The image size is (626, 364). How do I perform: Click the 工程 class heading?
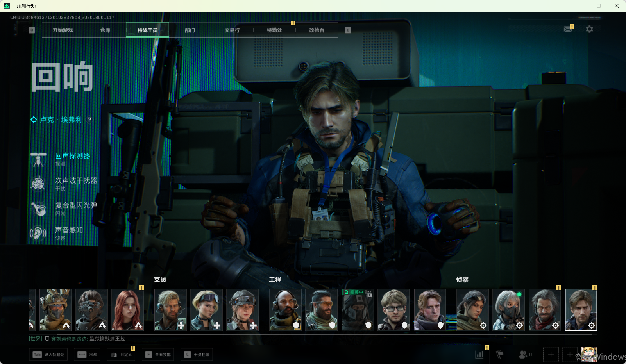pos(275,280)
